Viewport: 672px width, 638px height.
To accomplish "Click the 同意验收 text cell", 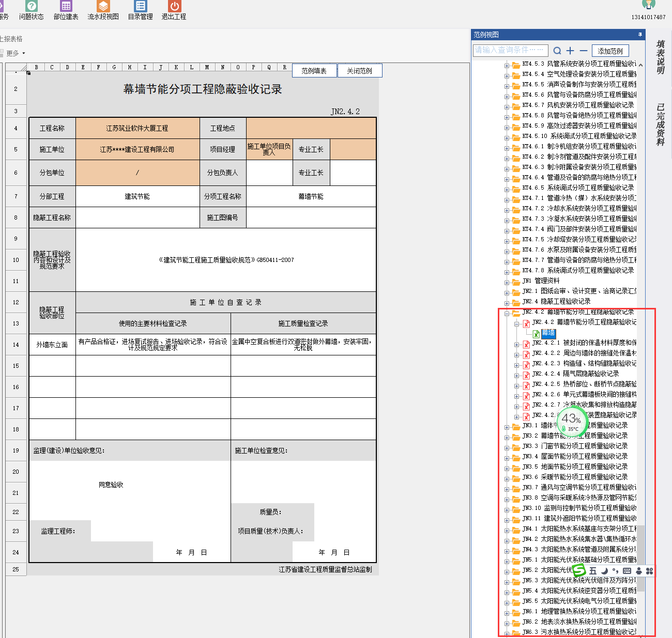I will click(x=111, y=485).
